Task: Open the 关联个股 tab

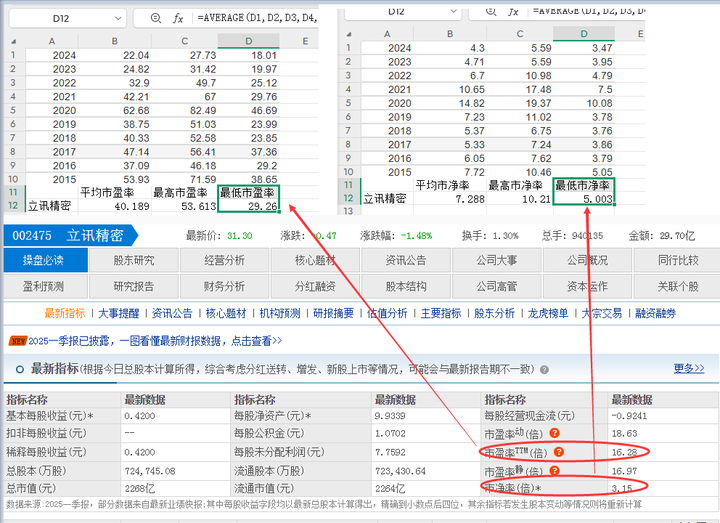Action: 678,287
